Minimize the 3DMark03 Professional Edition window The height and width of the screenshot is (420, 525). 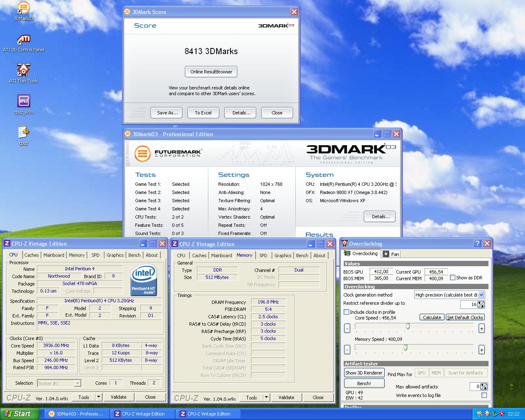point(378,134)
